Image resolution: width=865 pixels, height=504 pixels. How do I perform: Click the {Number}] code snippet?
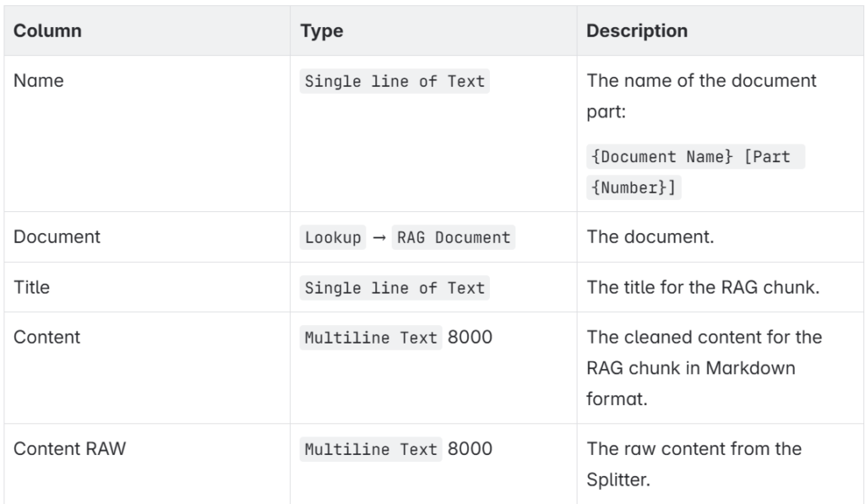click(634, 187)
